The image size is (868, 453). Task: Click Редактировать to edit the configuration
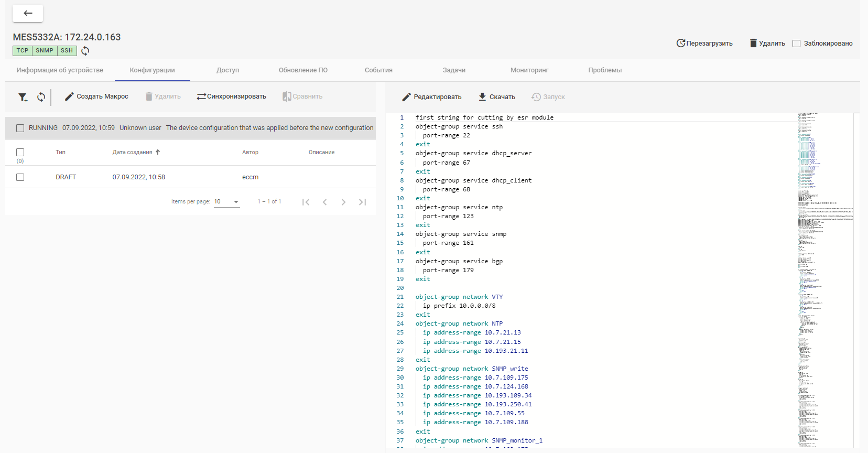(431, 97)
